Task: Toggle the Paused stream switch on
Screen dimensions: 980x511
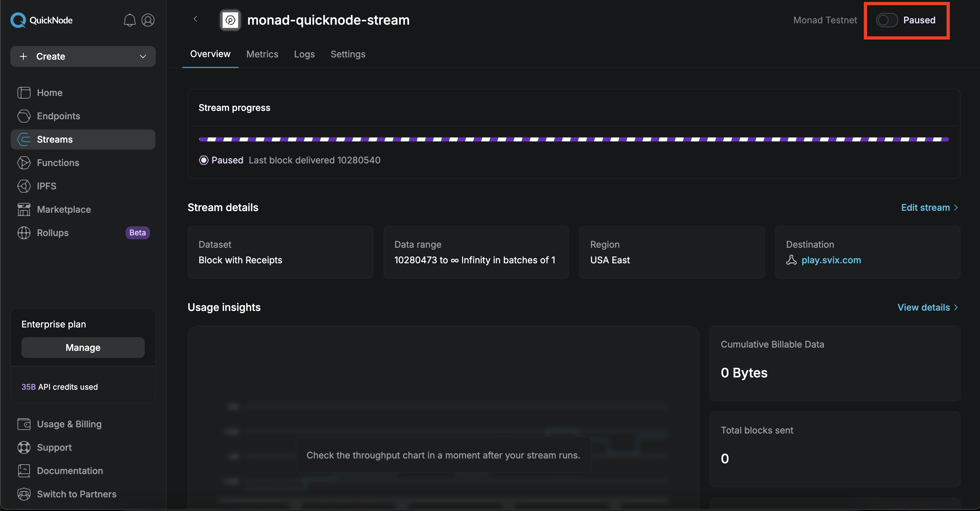Action: click(887, 20)
